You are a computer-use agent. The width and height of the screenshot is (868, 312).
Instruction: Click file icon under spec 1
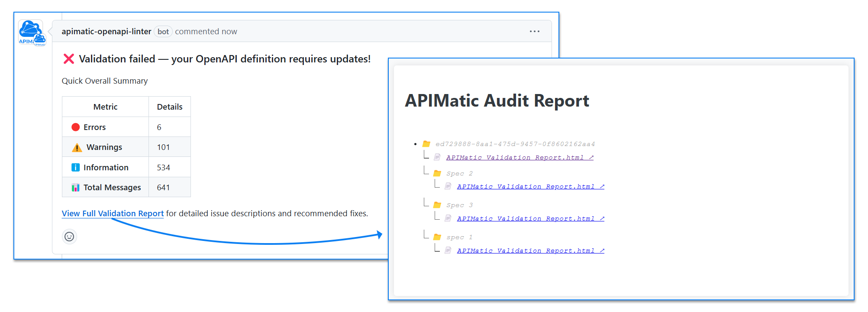[x=448, y=250]
